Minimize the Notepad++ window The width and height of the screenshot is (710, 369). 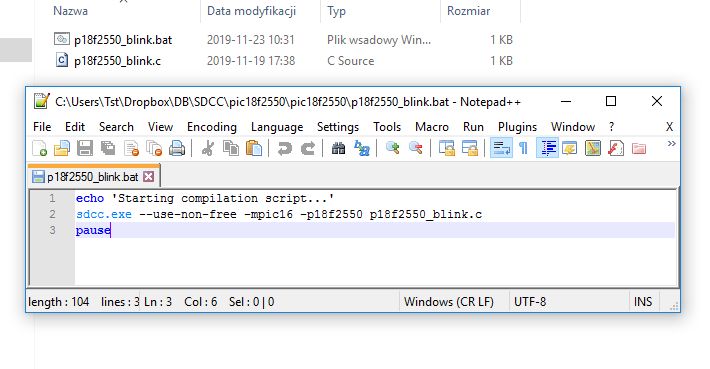coord(566,101)
